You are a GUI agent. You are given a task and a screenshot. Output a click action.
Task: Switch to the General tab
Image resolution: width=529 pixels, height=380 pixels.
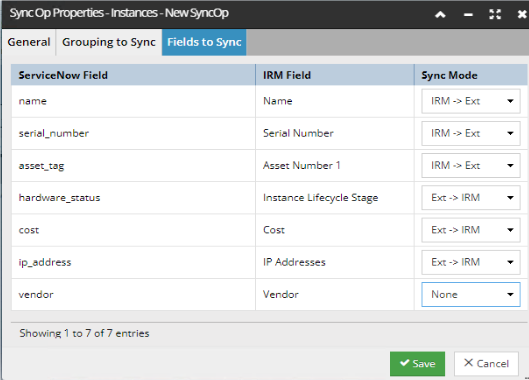[x=29, y=42]
